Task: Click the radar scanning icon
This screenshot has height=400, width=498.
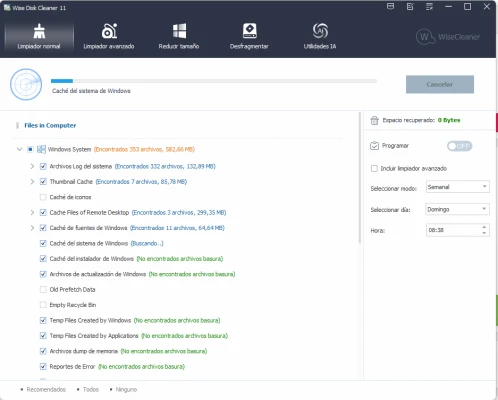Action: tap(26, 84)
